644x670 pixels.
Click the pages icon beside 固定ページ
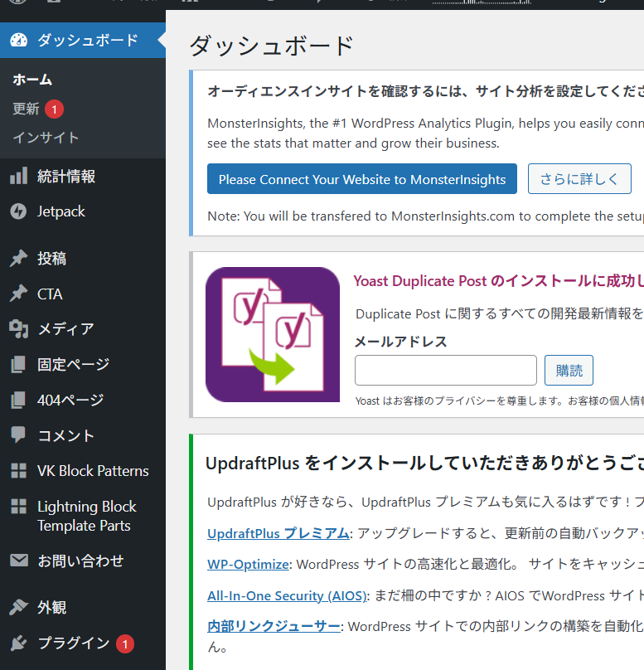point(18,365)
